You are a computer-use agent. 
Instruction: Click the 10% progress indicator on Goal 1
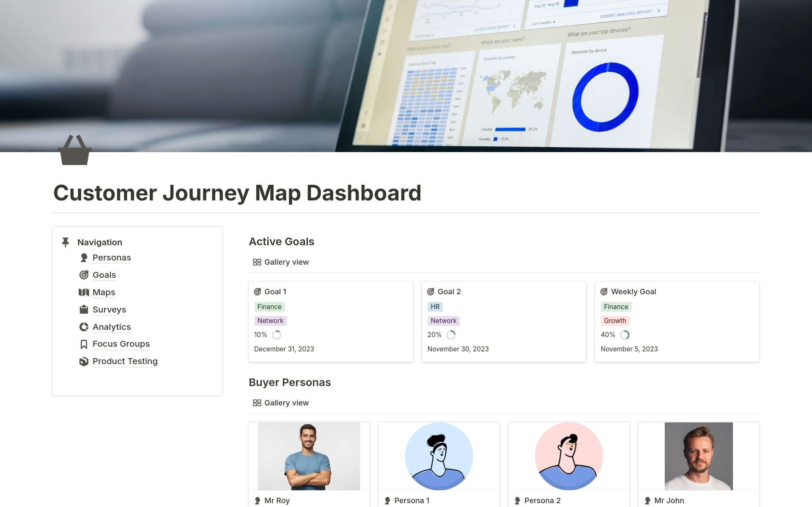pyautogui.click(x=277, y=334)
